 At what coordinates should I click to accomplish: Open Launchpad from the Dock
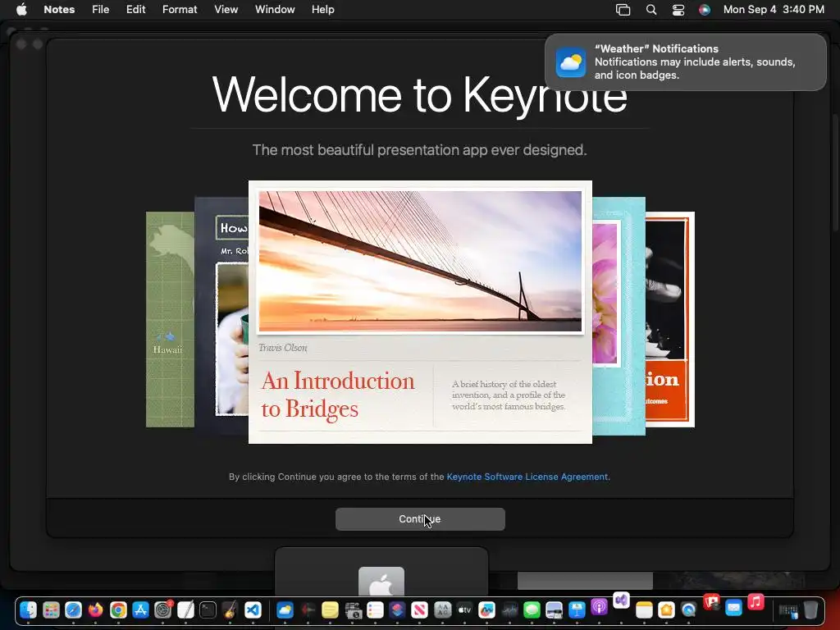(51, 609)
